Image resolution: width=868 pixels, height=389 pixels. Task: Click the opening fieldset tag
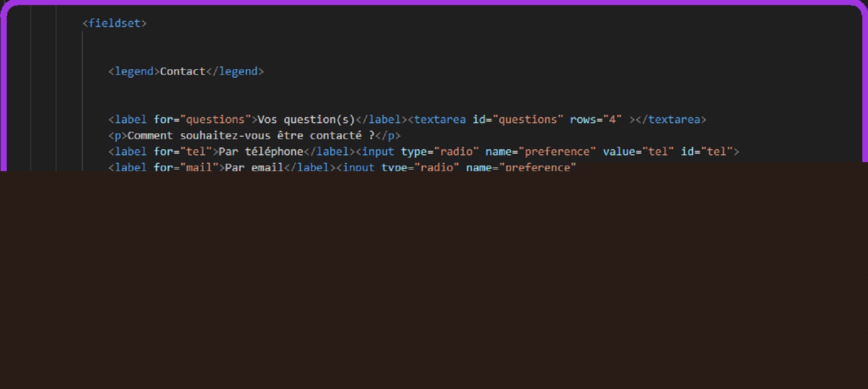coord(114,23)
